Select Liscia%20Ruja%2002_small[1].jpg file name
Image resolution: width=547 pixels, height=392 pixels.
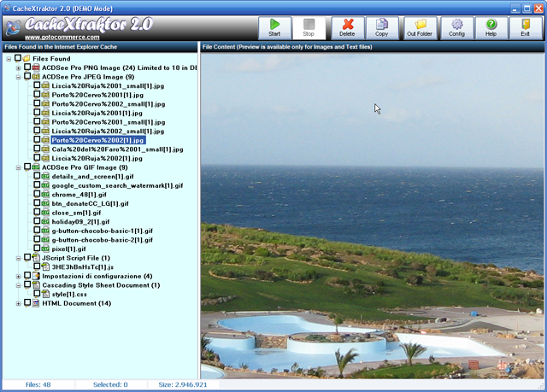tap(108, 131)
